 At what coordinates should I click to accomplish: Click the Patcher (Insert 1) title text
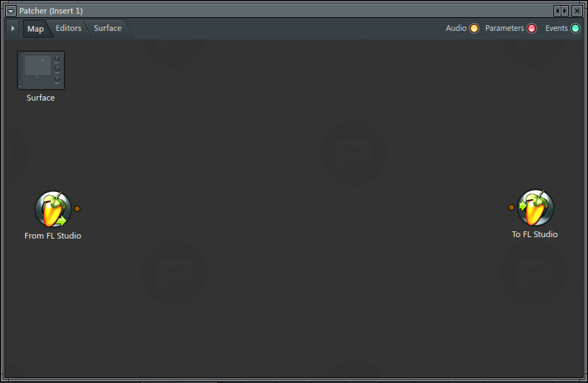coord(51,11)
